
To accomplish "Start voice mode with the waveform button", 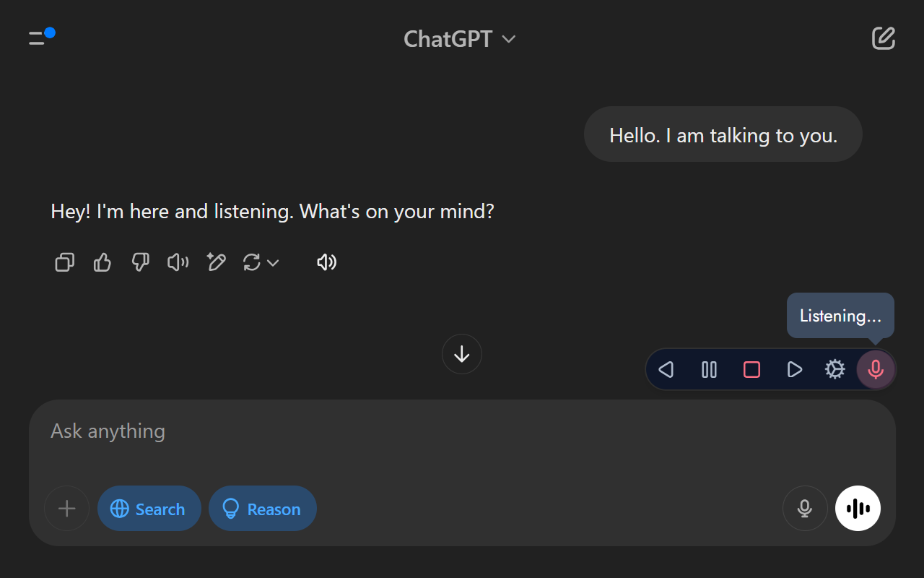I will [x=858, y=508].
